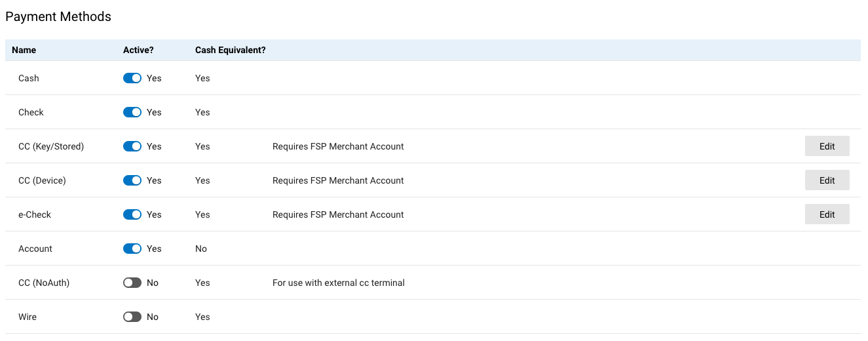Click the Payment Methods heading
The height and width of the screenshot is (341, 868).
coord(58,16)
